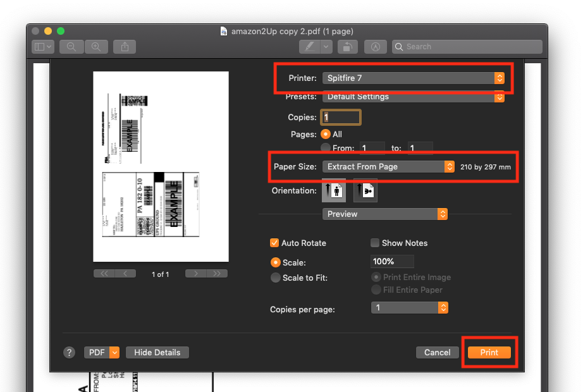Open the PDF options menu arrow
The height and width of the screenshot is (392, 583).
click(114, 353)
